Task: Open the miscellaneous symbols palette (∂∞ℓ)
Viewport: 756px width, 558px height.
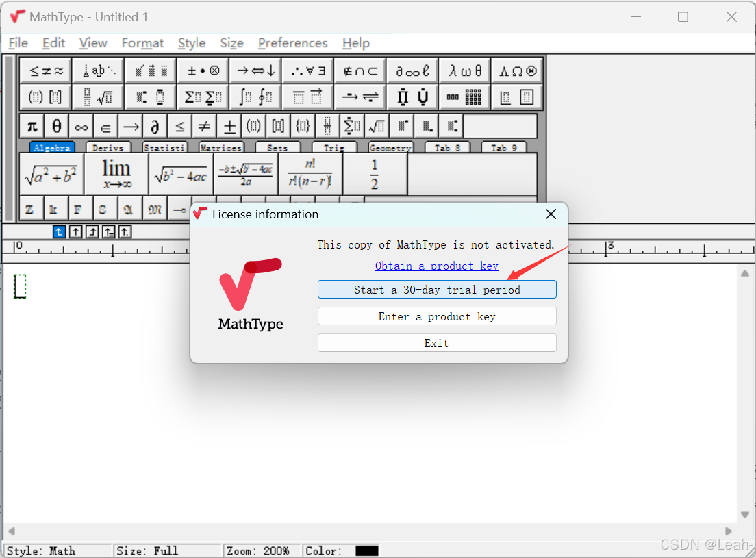Action: click(x=413, y=71)
